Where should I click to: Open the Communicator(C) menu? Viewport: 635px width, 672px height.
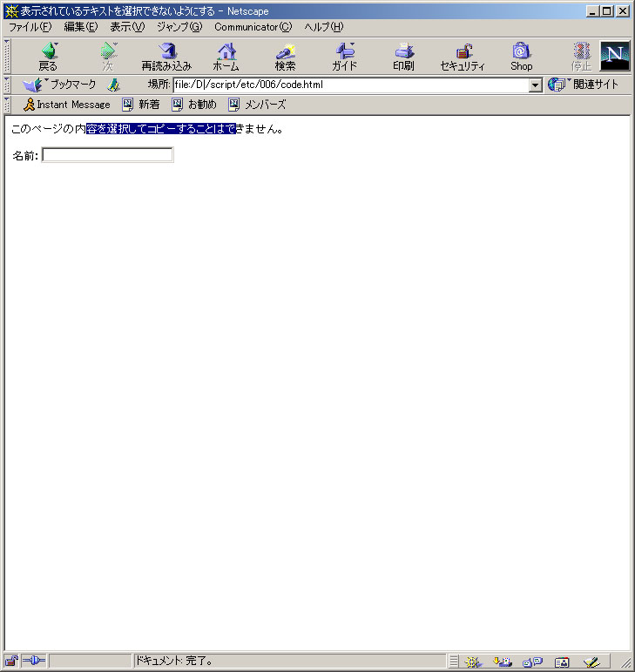click(253, 27)
